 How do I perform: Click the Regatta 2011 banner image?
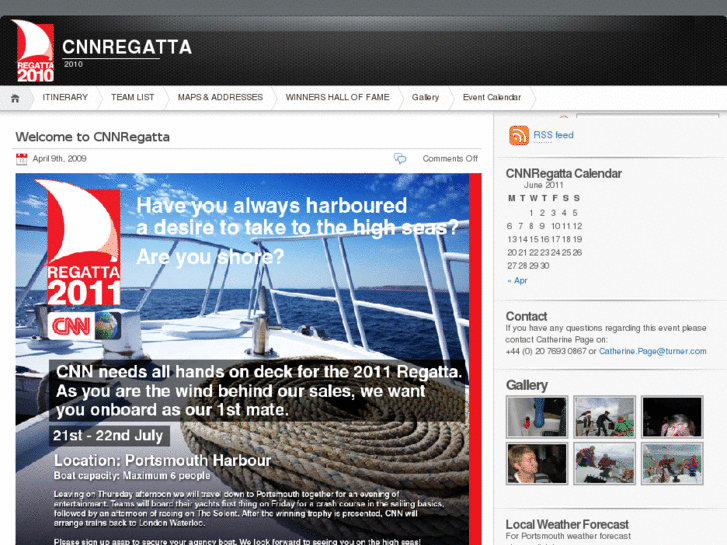point(249,359)
